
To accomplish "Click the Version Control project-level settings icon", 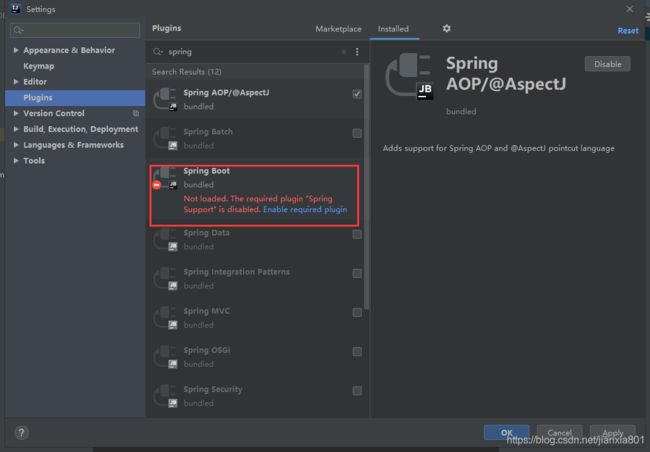I will tap(136, 113).
